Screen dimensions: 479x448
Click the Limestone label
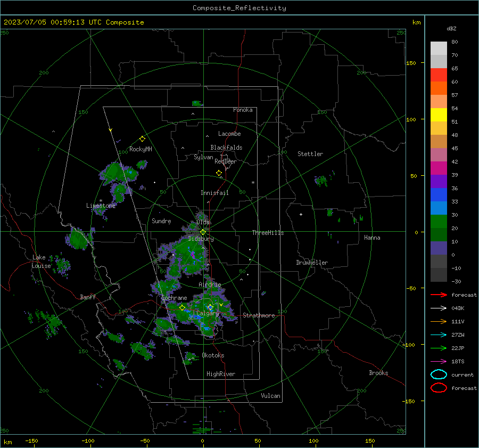click(101, 206)
